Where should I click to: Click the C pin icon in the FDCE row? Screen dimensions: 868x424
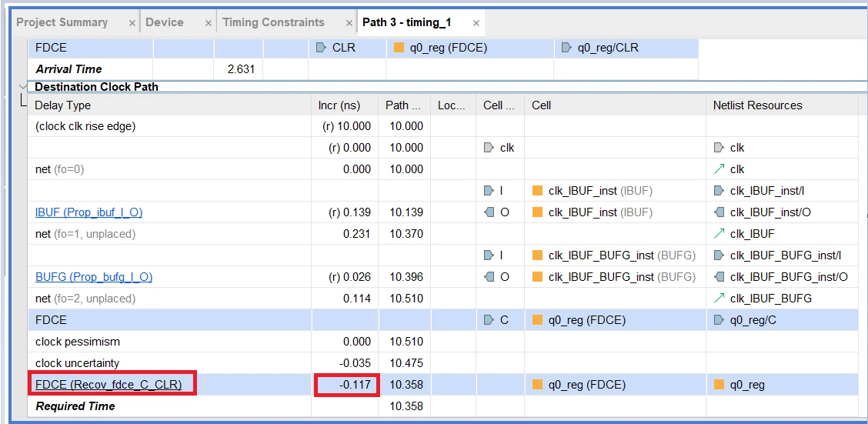tap(488, 320)
